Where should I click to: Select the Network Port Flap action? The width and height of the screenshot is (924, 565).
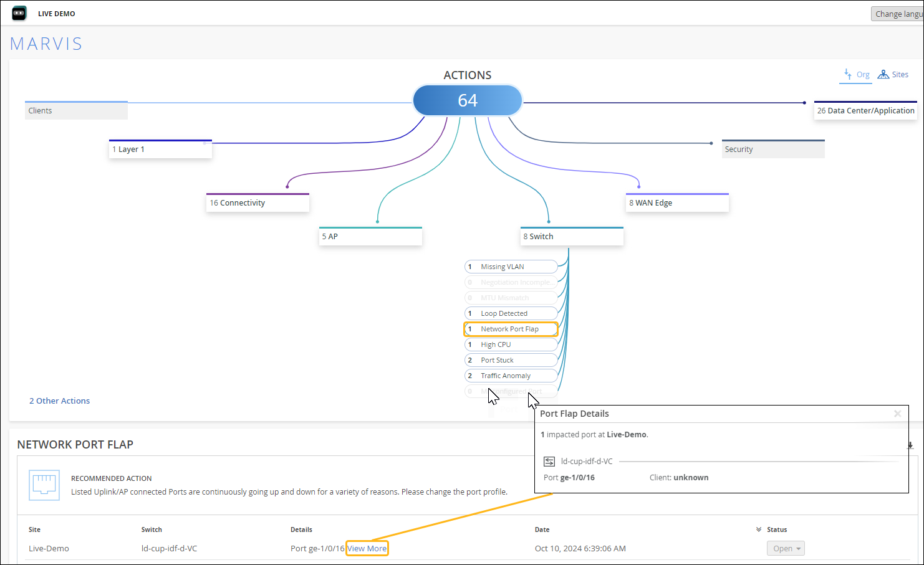coord(511,329)
